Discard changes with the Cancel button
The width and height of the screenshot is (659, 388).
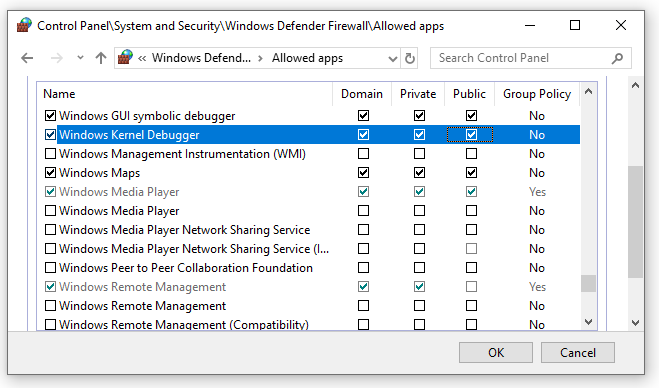pyautogui.click(x=578, y=352)
